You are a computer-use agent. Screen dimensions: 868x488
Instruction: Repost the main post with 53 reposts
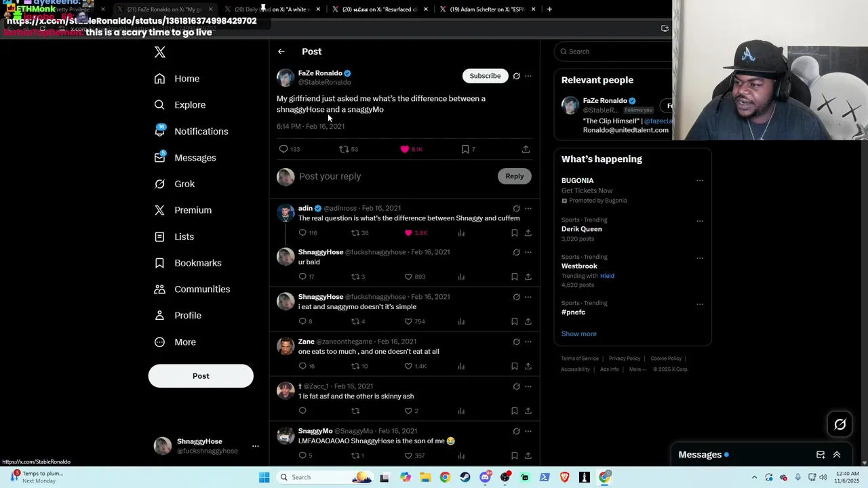point(349,149)
